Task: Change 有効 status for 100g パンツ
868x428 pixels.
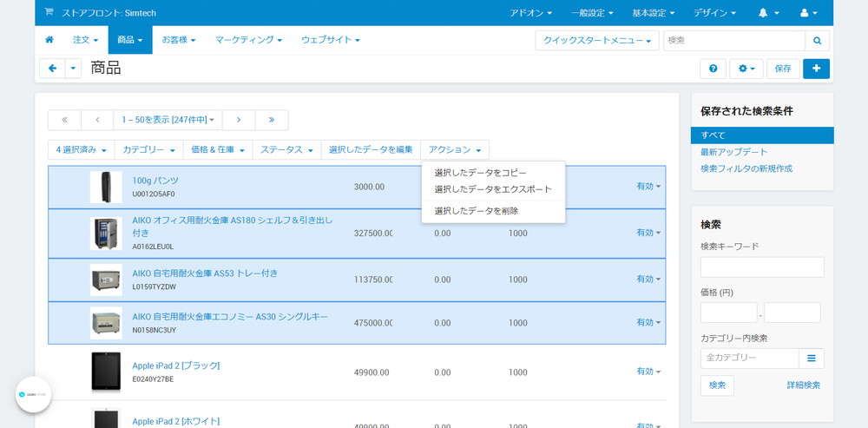Action: click(648, 187)
